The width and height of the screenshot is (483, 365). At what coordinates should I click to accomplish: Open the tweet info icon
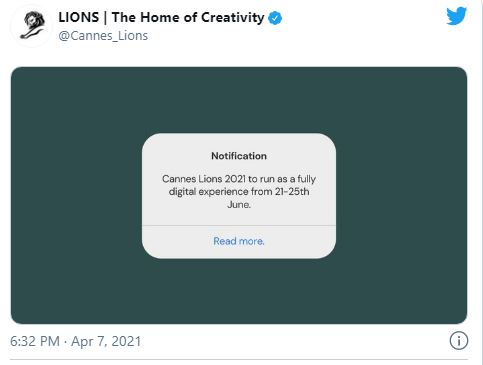point(459,341)
